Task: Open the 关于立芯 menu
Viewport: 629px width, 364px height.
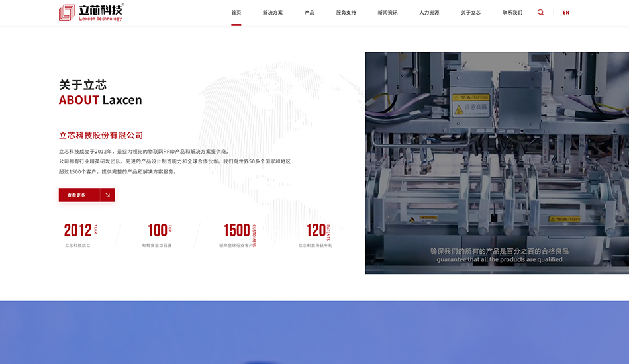Action: click(471, 13)
